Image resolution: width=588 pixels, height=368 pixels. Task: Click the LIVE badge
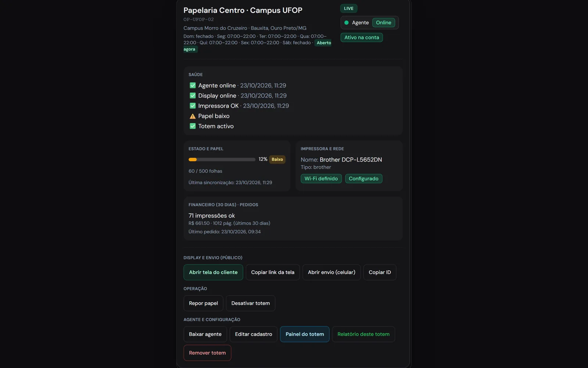pos(349,8)
